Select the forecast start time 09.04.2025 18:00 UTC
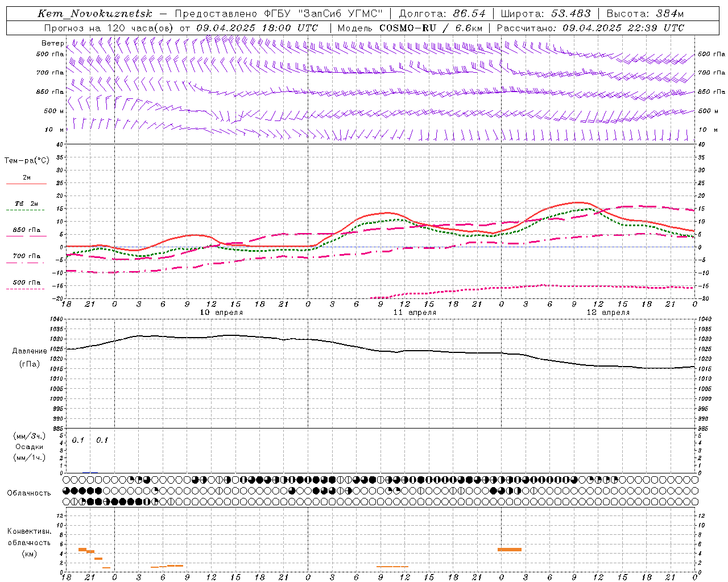728x582 pixels. point(257,28)
